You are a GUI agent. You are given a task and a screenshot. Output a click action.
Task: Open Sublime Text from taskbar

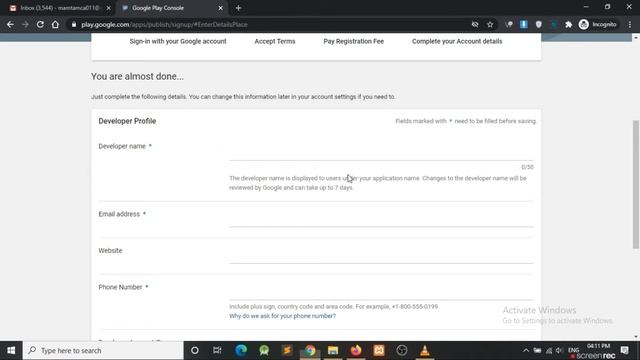point(287,350)
